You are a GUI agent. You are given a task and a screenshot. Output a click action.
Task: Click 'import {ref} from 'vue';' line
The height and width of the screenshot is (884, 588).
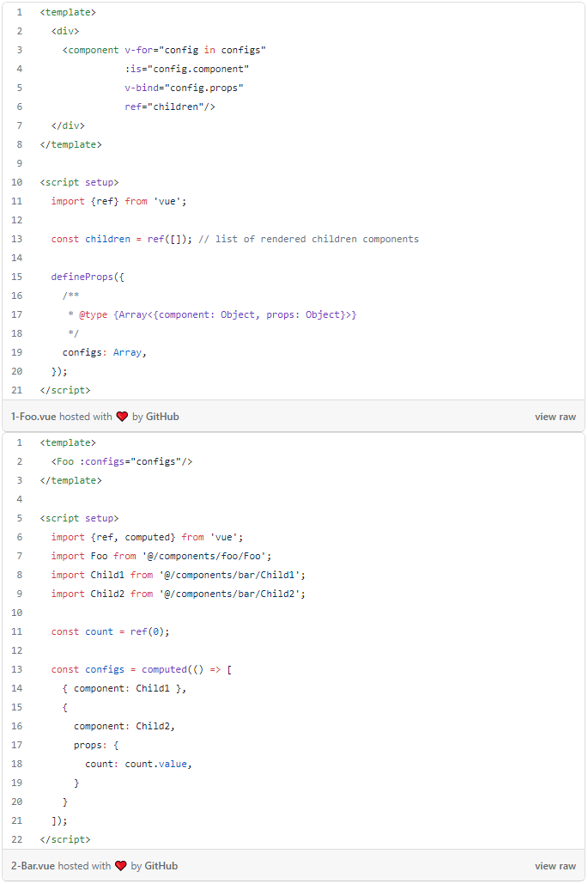pos(118,201)
